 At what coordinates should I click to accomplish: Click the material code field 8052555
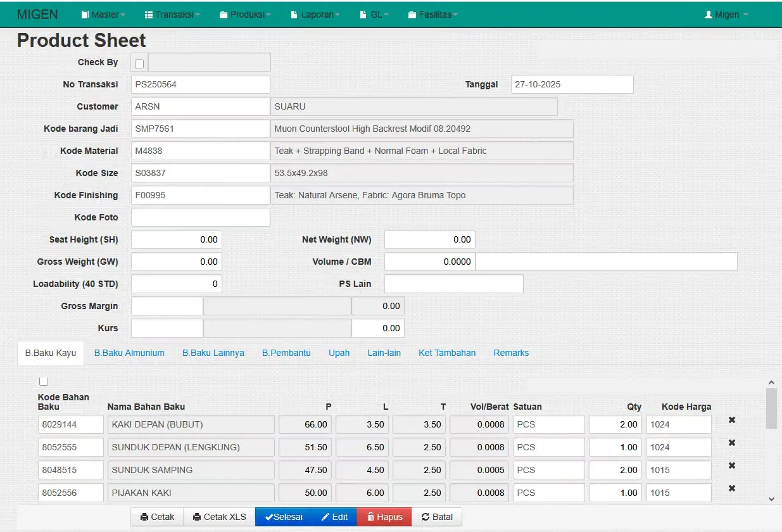click(x=71, y=447)
